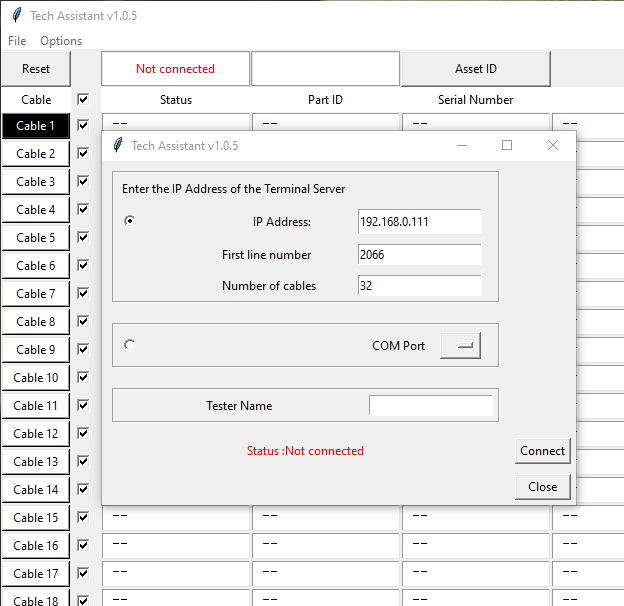Uncheck the header checkbox beside Cable column
This screenshot has height=606, width=624.
click(x=83, y=100)
